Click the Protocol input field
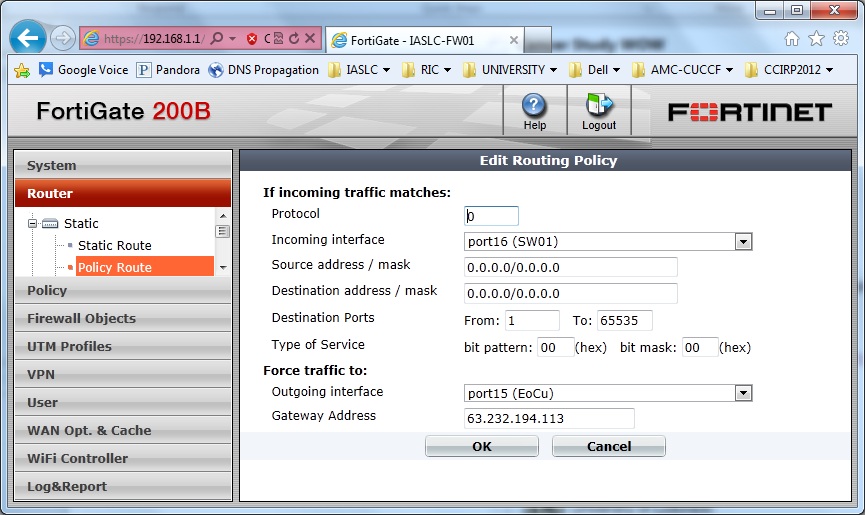 tap(491, 216)
